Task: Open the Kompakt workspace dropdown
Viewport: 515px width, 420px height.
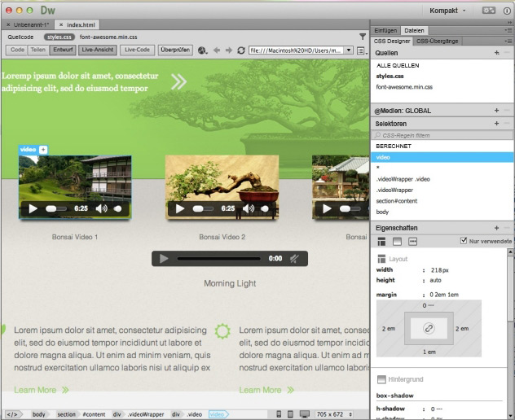Action: (447, 11)
